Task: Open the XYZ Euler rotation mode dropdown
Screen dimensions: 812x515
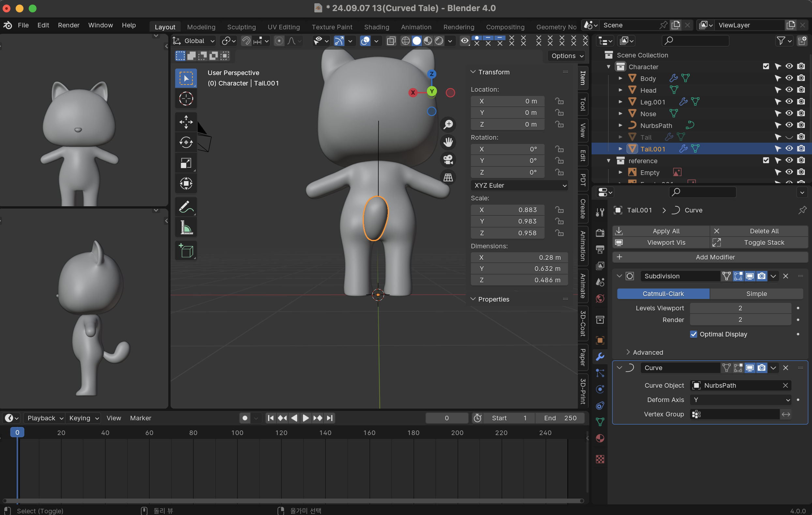Action: pyautogui.click(x=519, y=185)
